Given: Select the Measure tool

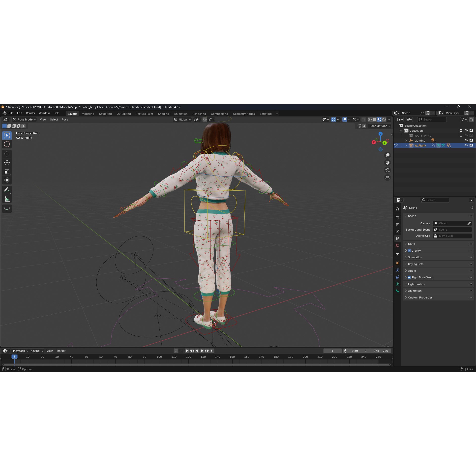Looking at the screenshot, I should [7, 198].
